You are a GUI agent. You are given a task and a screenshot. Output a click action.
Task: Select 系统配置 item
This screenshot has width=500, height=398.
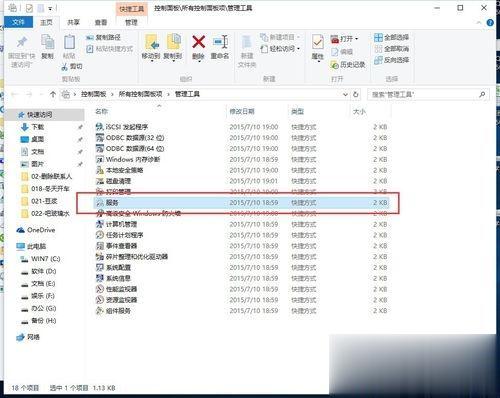point(113,267)
